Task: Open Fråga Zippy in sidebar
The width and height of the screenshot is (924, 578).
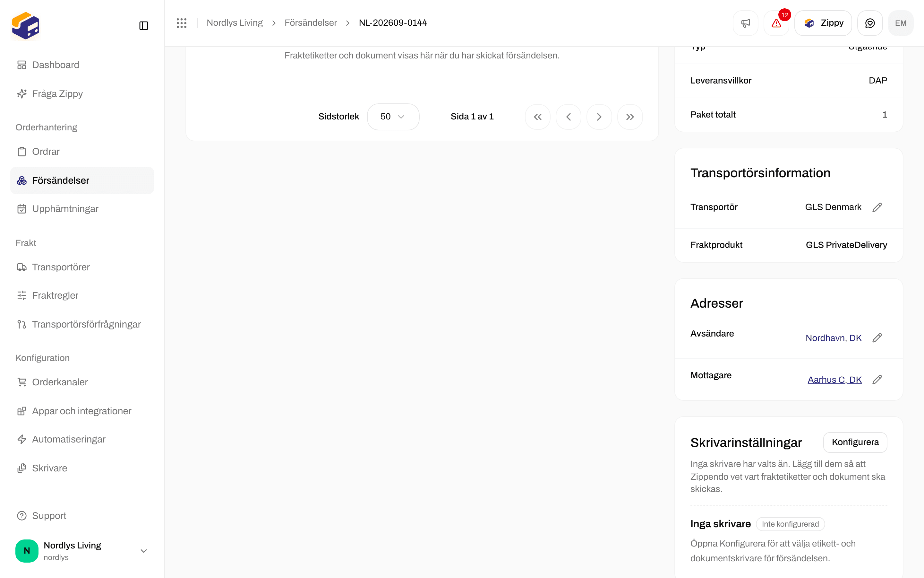Action: coord(82,94)
